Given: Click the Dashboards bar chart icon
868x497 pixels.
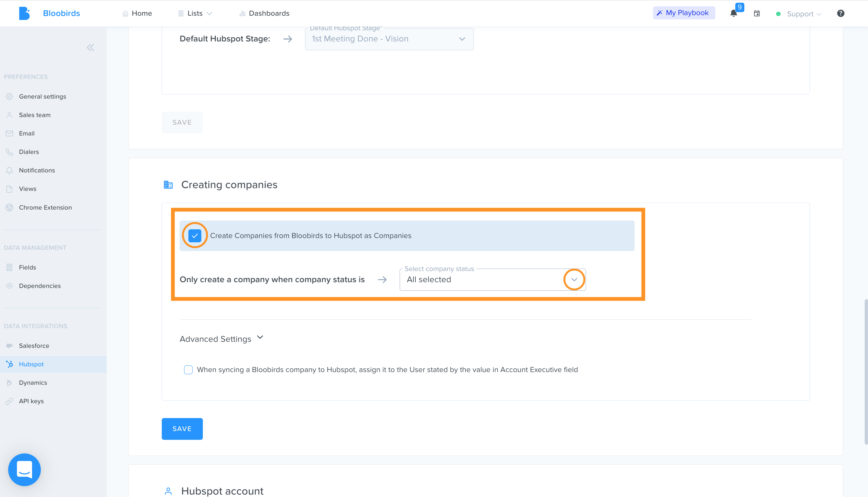Looking at the screenshot, I should (242, 13).
